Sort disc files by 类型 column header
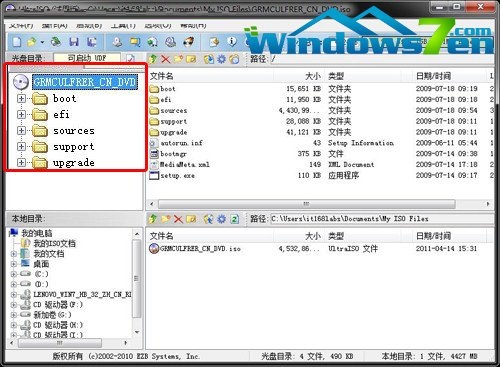The height and width of the screenshot is (367, 500). (x=362, y=76)
